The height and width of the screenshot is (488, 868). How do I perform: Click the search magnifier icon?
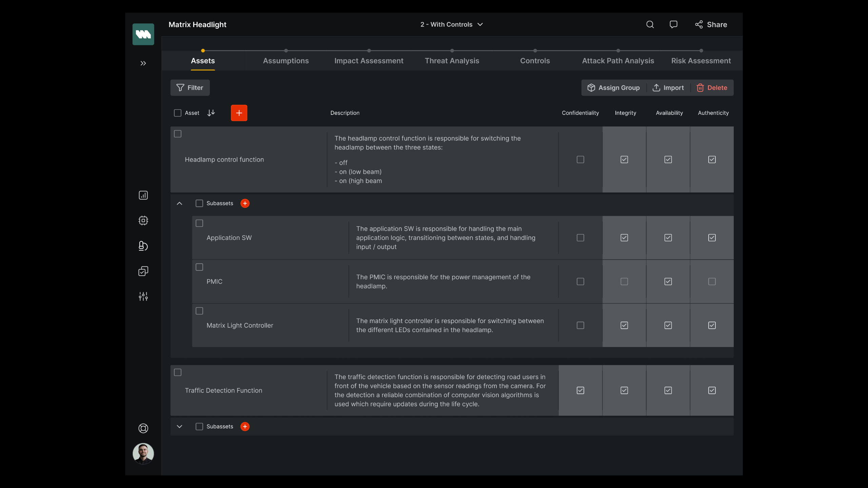tap(650, 24)
